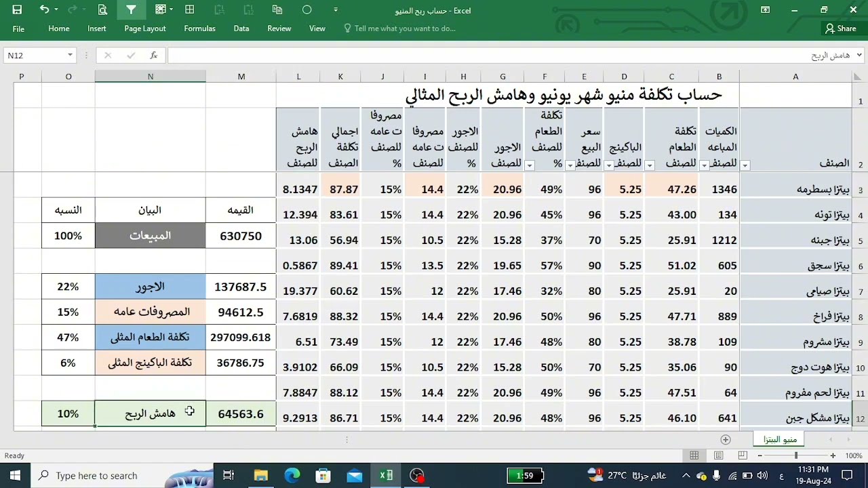Click the Freeze Panes icon
The height and width of the screenshot is (488, 868).
160,9
